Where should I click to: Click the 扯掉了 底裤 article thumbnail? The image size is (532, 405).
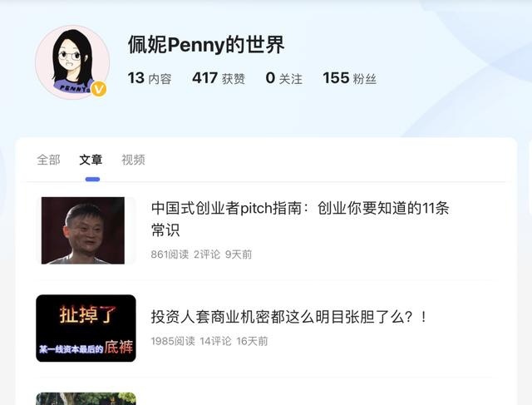[86, 328]
